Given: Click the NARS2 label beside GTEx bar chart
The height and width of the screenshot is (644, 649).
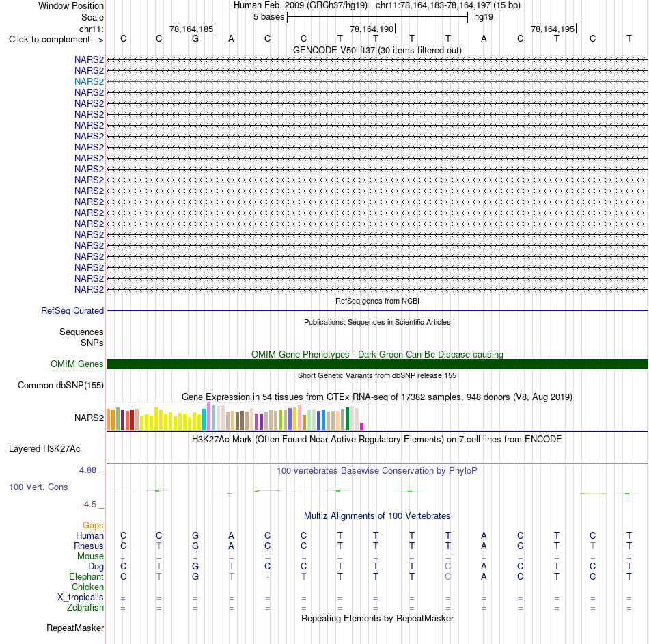Looking at the screenshot, I should coord(89,418).
